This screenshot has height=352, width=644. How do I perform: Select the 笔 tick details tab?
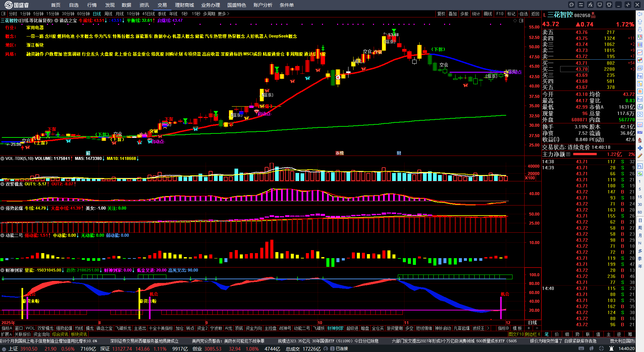pos(546,334)
